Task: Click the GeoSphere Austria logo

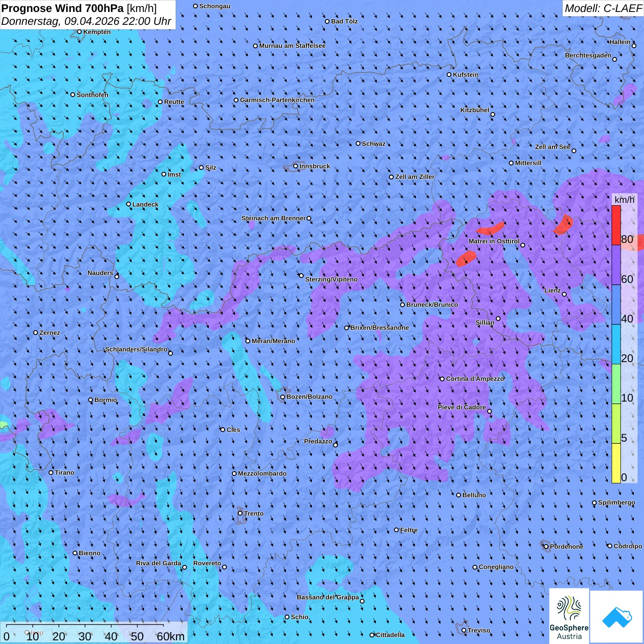Action: tap(569, 616)
